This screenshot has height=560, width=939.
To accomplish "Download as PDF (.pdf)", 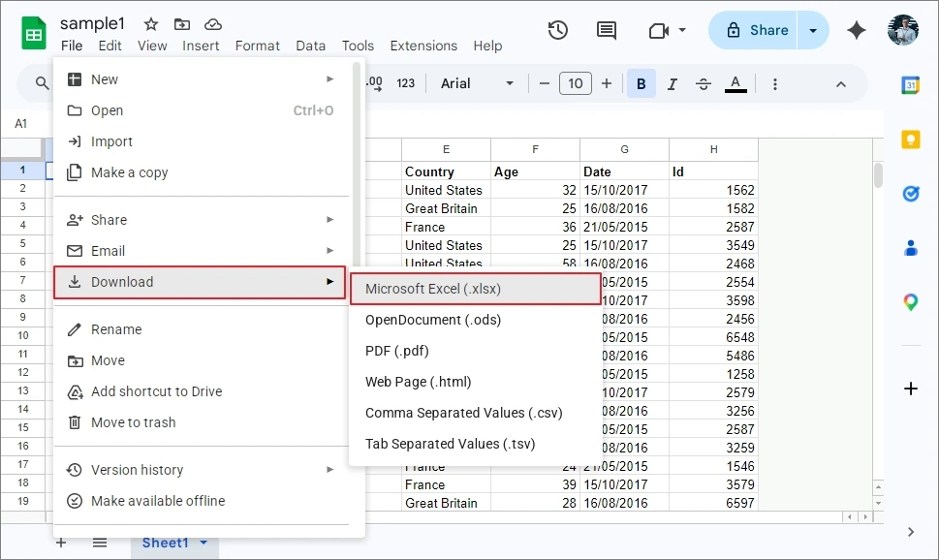I will [x=476, y=351].
